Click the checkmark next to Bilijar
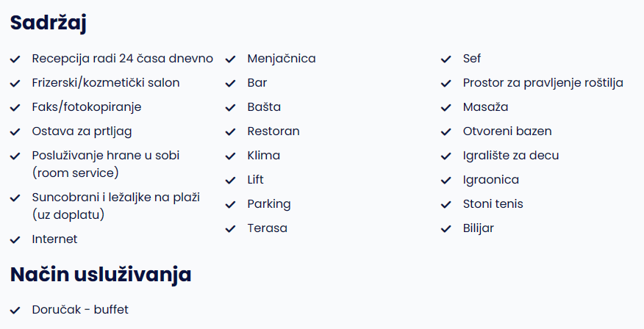644x329 pixels. point(446,228)
